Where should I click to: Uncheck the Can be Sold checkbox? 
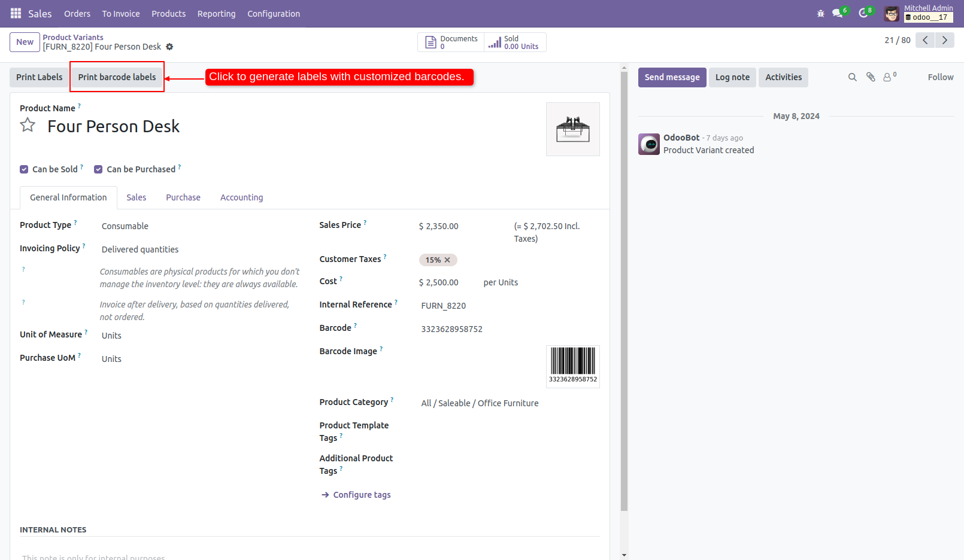coord(24,169)
